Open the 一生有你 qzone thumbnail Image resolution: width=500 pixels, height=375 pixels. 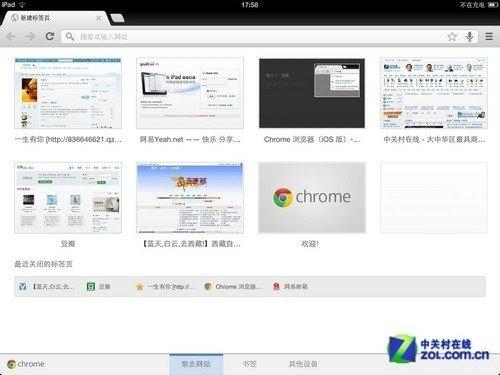[68, 93]
